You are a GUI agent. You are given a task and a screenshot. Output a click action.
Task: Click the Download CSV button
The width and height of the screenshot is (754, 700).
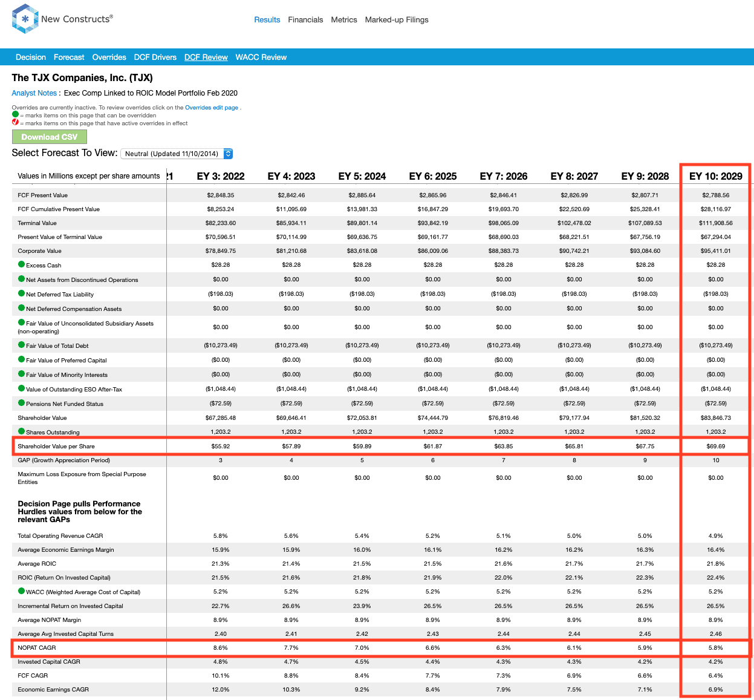click(50, 137)
